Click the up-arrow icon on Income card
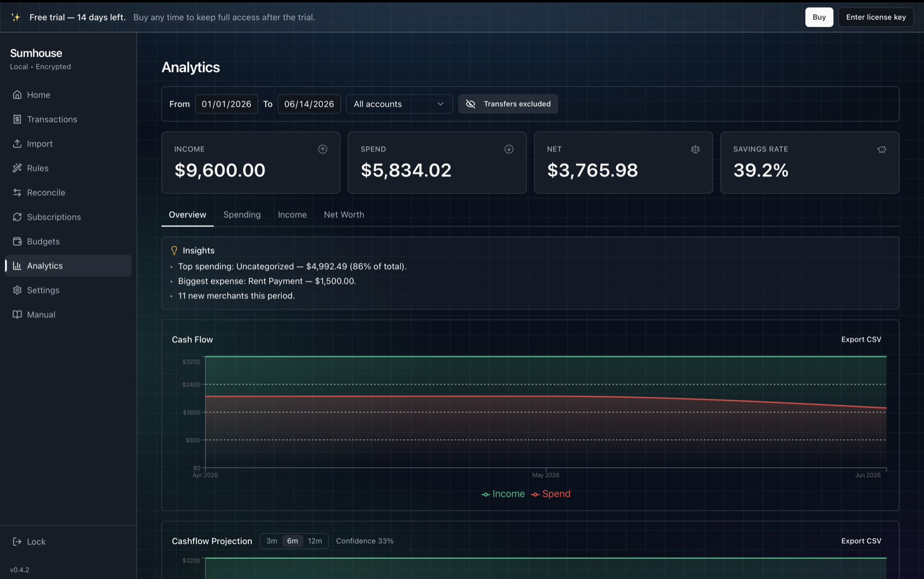Screen dimensions: 924x579 (323, 149)
